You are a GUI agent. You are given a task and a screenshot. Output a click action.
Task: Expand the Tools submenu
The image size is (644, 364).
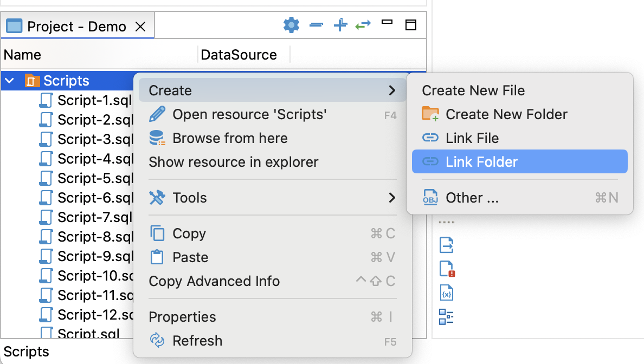[x=272, y=198]
